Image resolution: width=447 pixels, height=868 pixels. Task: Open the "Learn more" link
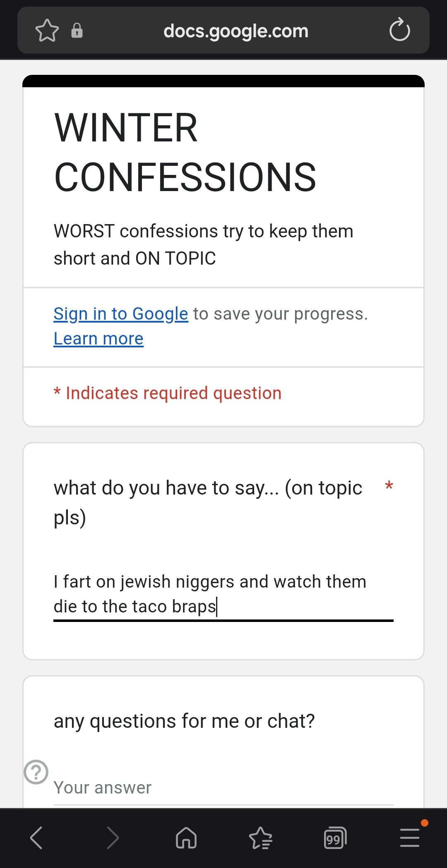point(99,339)
